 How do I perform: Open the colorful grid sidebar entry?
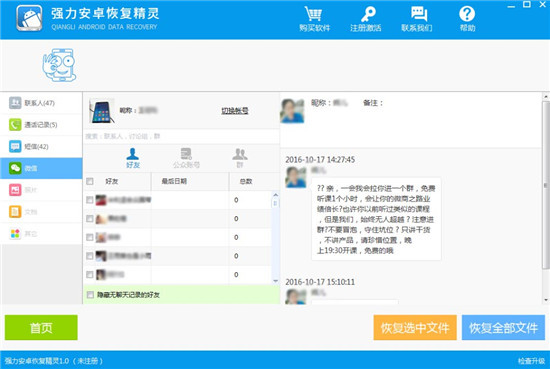point(41,234)
